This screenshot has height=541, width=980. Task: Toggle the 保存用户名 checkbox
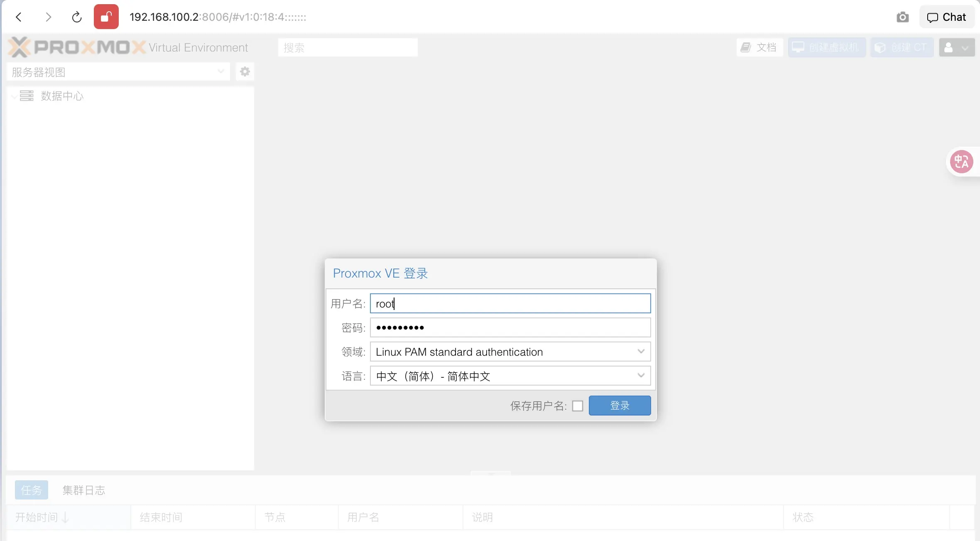point(578,406)
